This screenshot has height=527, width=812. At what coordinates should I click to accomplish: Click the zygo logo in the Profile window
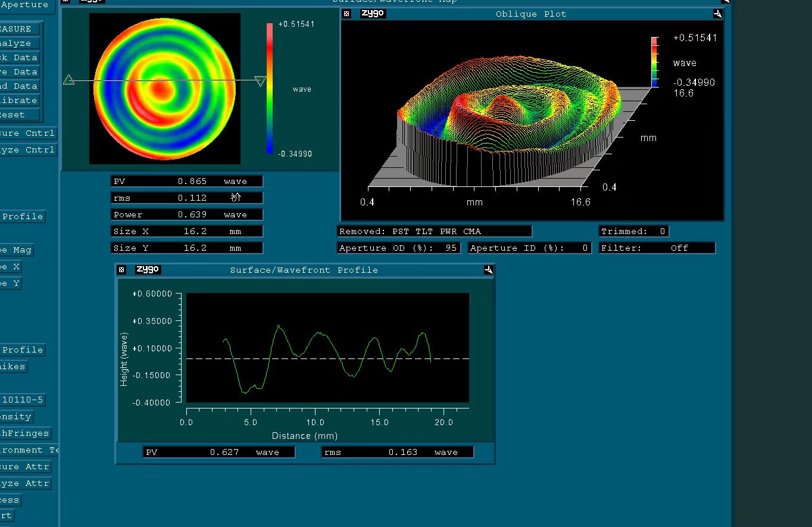[x=148, y=269]
